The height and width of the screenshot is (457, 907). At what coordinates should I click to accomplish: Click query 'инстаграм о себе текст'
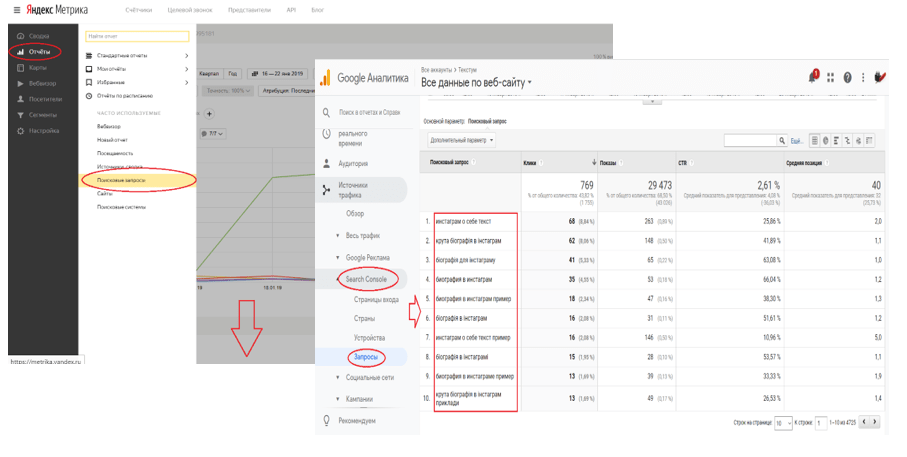[463, 222]
